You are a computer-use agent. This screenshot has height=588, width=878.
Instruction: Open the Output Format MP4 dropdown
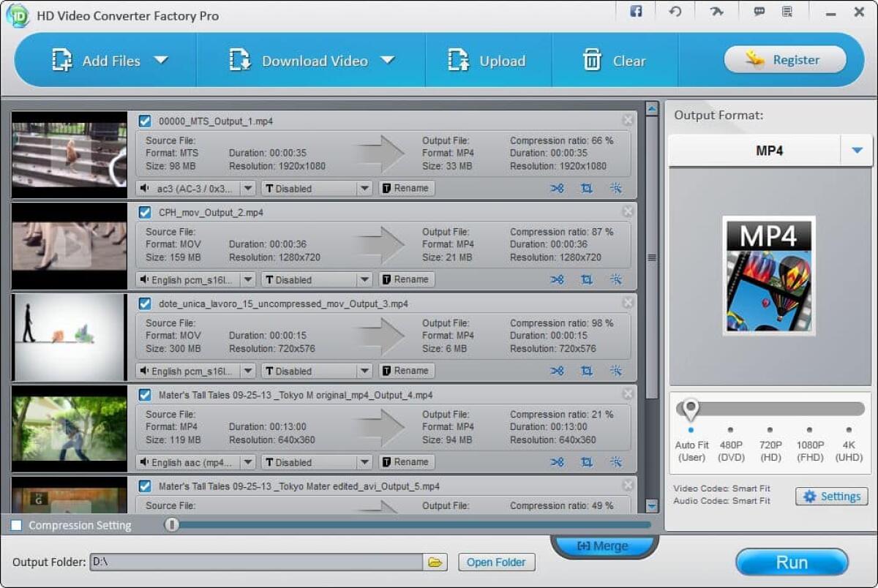tap(856, 150)
